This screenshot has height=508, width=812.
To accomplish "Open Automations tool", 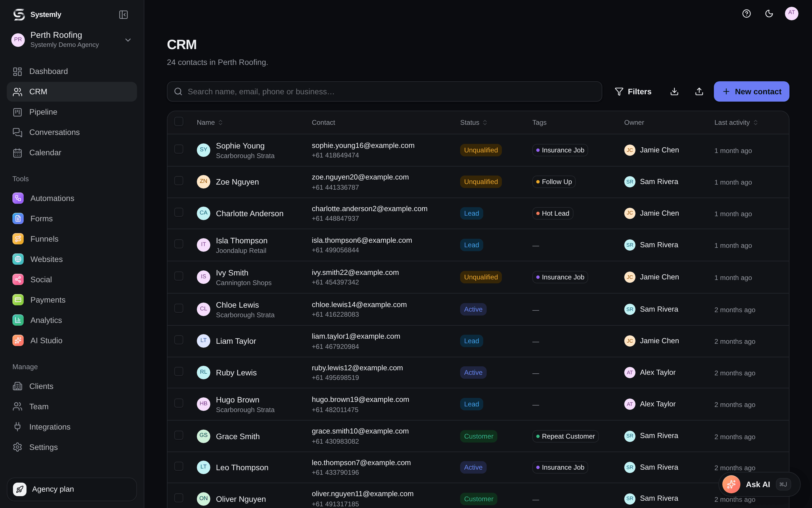I will (x=72, y=198).
